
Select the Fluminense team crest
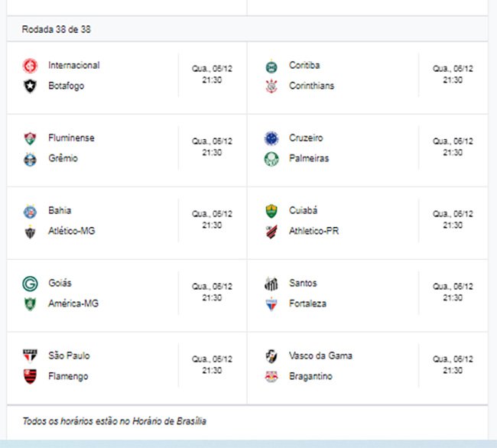tap(30, 138)
